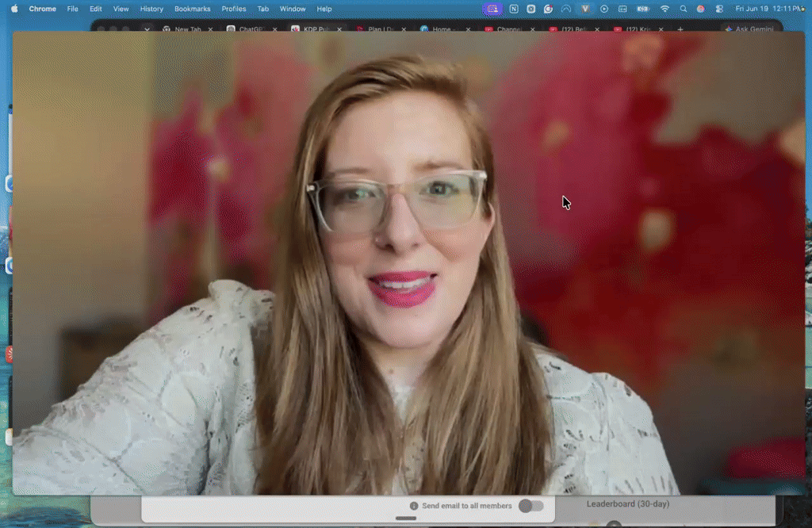Viewport: 812px width, 528px height.
Task: Open a new browser tab
Action: pos(680,29)
